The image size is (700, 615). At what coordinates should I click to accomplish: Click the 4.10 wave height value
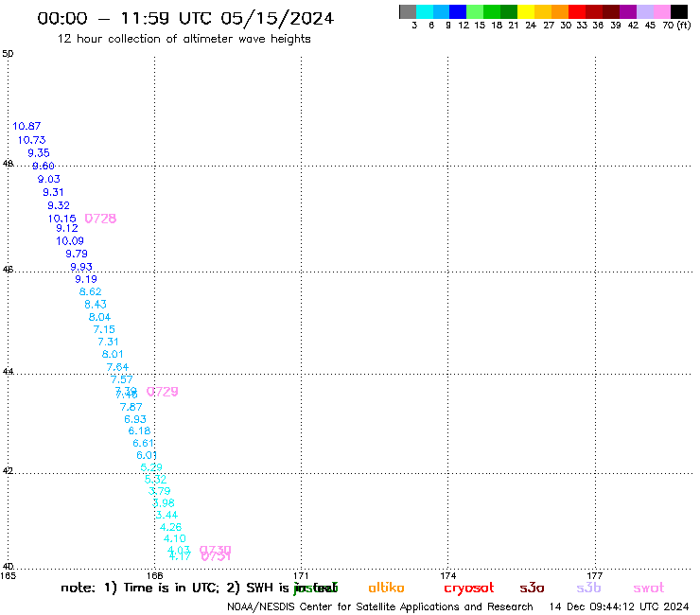pos(175,539)
